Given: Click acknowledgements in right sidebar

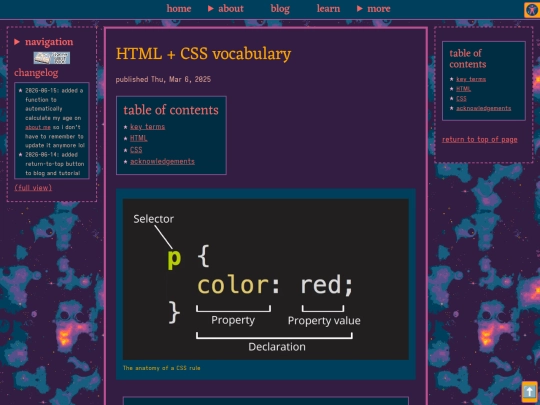Looking at the screenshot, I should coord(484,108).
